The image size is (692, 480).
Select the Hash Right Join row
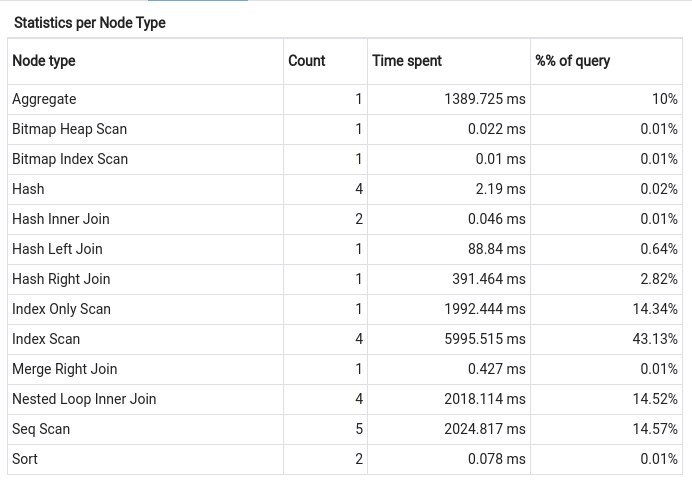pyautogui.click(x=61, y=279)
